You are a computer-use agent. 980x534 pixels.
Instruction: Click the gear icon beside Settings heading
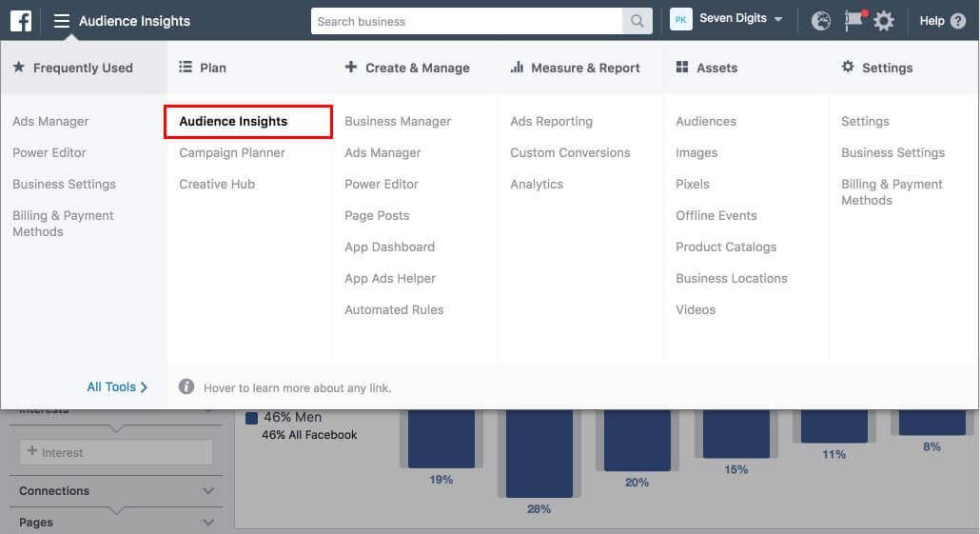coord(848,67)
